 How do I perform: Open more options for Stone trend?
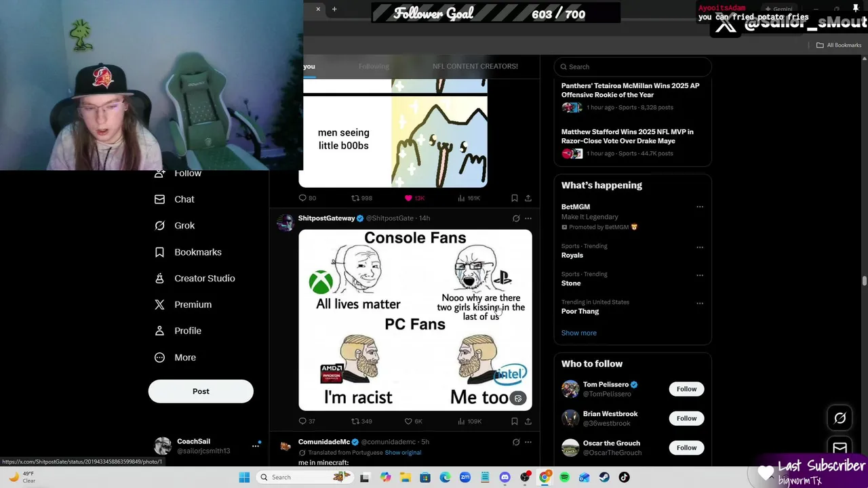[700, 275]
